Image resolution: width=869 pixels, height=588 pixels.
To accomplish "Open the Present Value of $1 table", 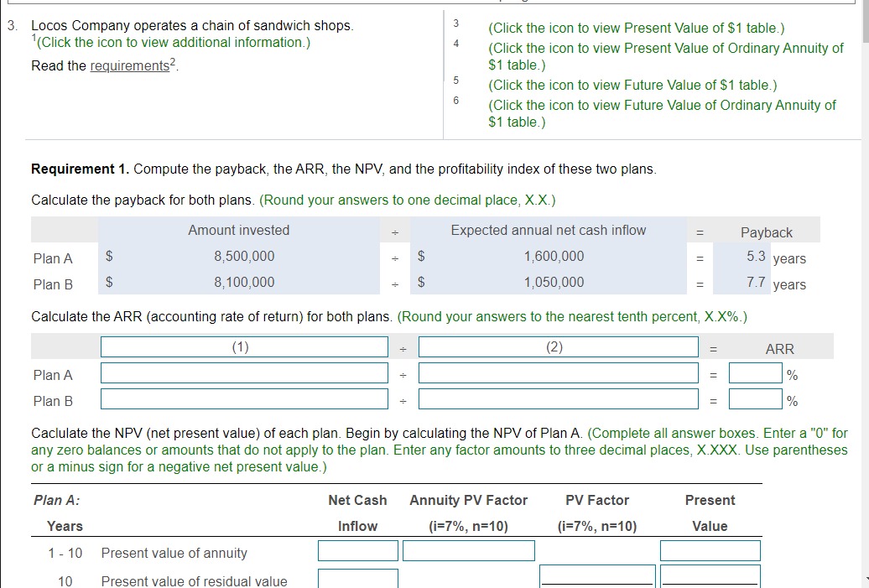I will pyautogui.click(x=634, y=28).
